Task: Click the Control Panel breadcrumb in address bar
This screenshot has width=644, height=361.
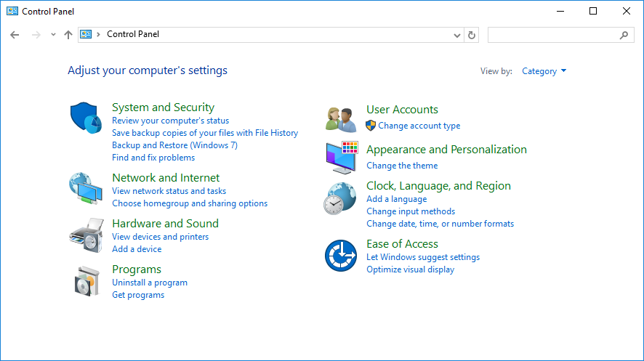Action: [x=133, y=34]
